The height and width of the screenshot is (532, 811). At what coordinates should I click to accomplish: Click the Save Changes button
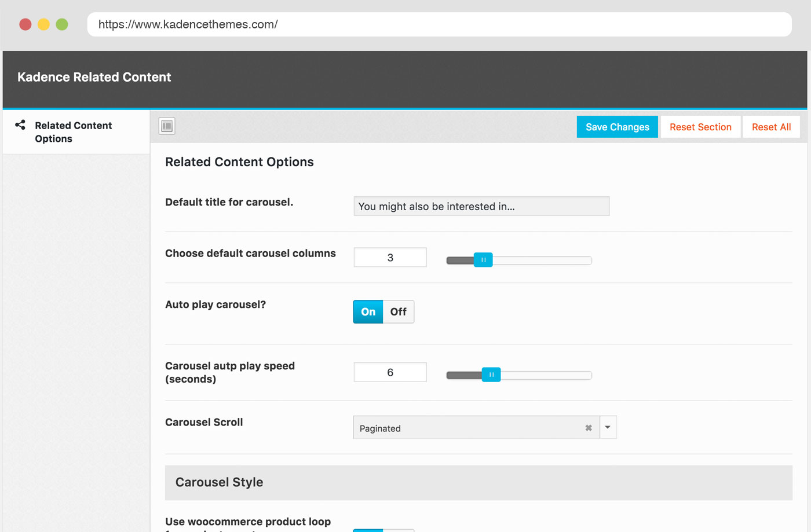[618, 127]
